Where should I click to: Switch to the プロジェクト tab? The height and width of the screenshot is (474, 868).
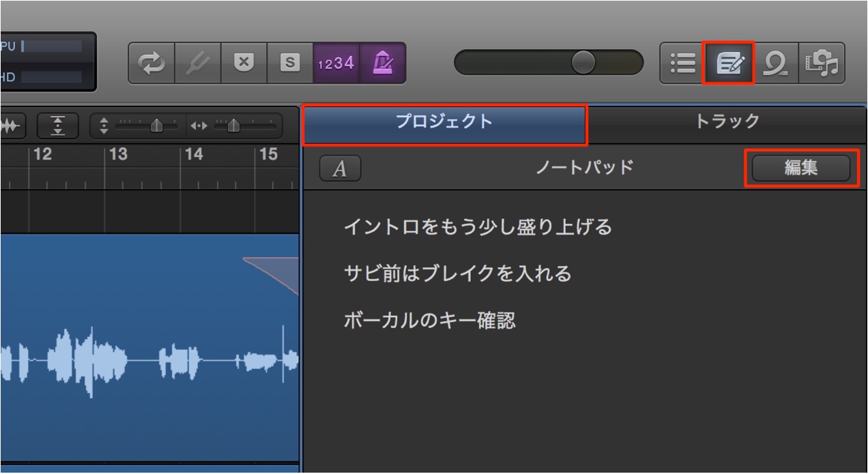click(444, 125)
